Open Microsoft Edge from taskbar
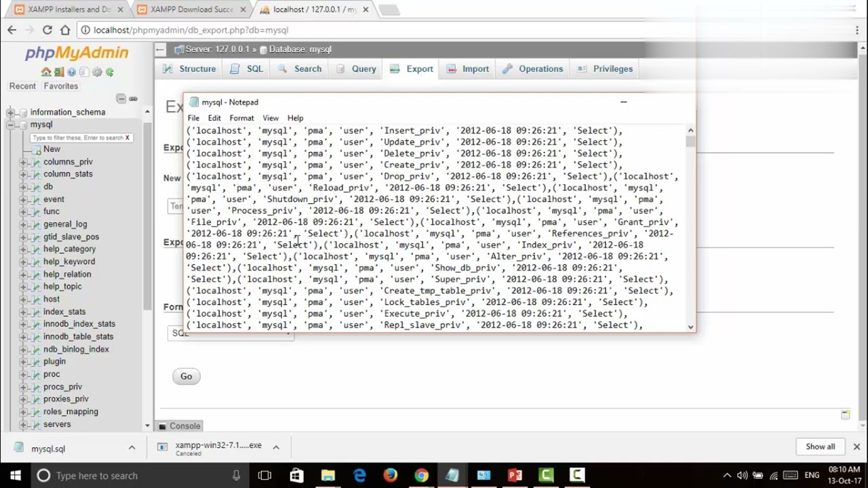The height and width of the screenshot is (488, 868). click(x=359, y=476)
